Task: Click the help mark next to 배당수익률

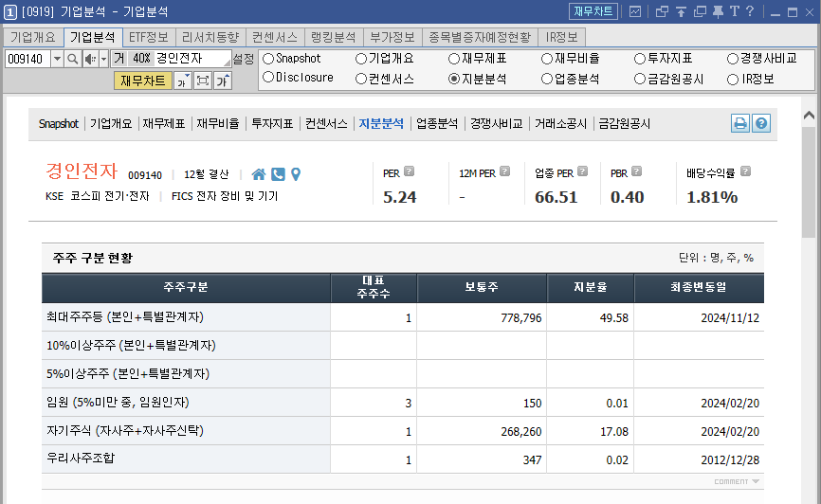Action: point(745,171)
